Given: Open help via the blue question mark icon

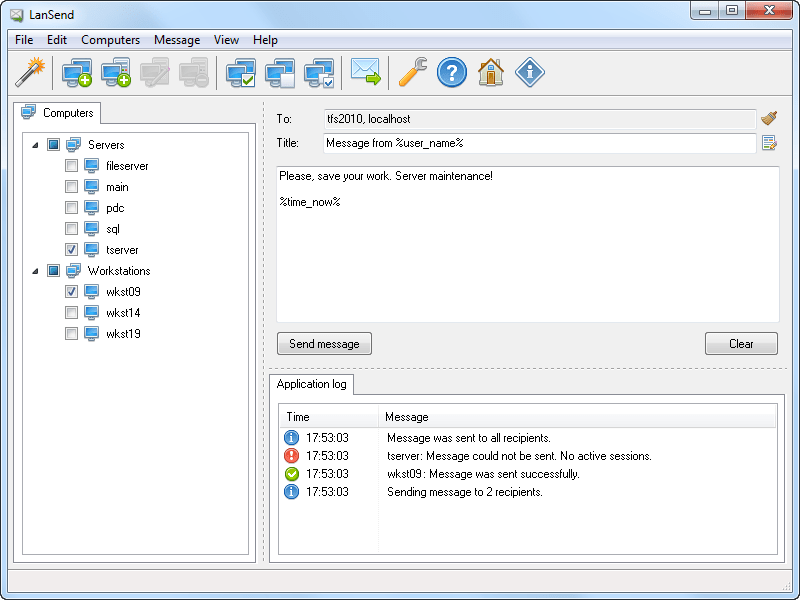Looking at the screenshot, I should (x=452, y=72).
